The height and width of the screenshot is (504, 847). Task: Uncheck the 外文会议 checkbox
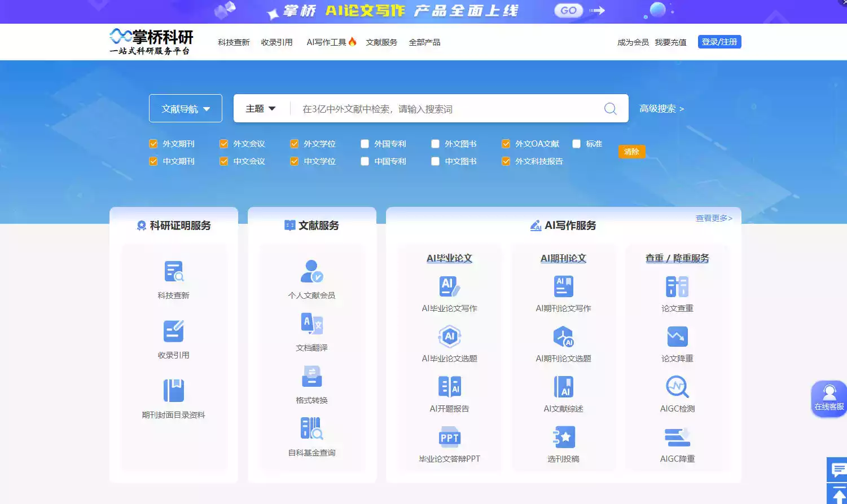click(223, 144)
